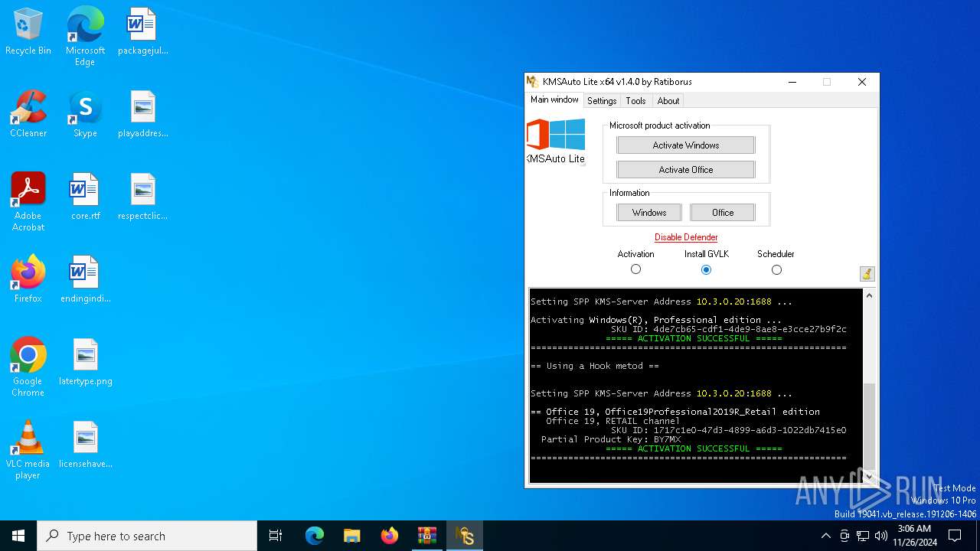Click the KMSAuto Lite logo image
980x551 pixels.
(x=556, y=142)
